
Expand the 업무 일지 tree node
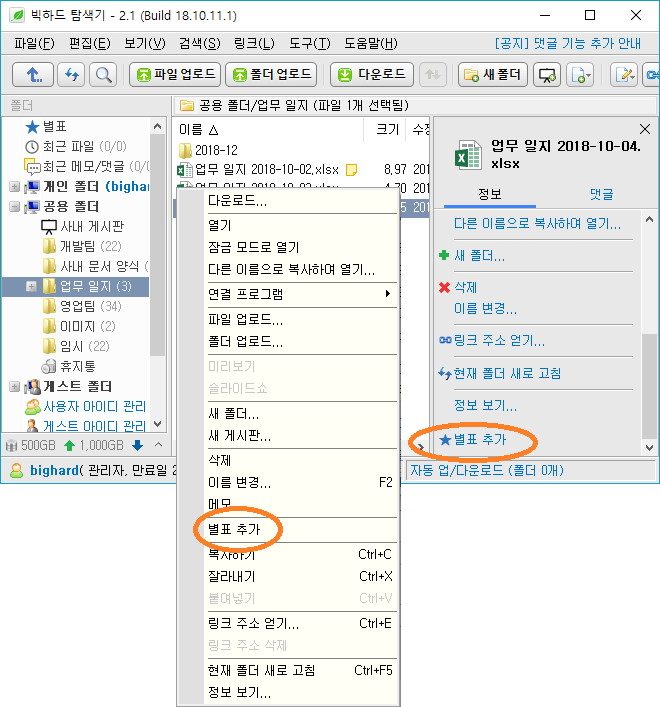coord(31,286)
